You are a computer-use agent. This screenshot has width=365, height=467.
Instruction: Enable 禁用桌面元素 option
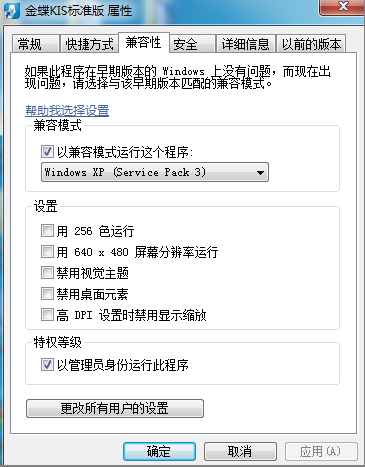47,294
